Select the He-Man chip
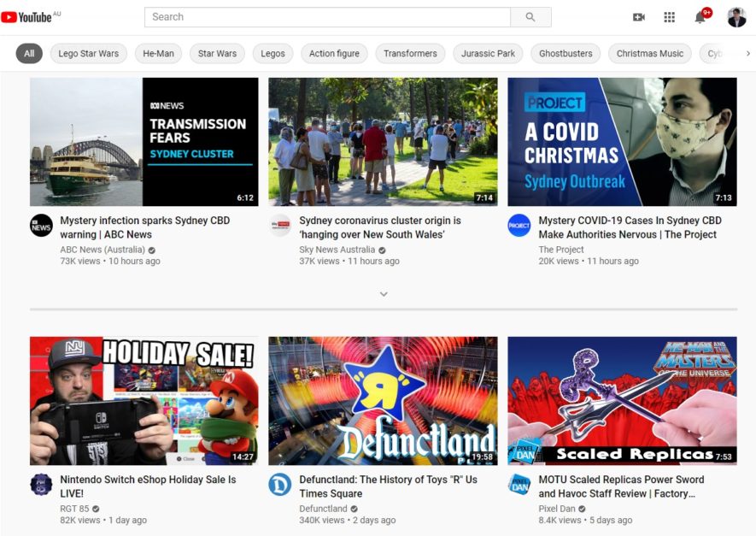The width and height of the screenshot is (756, 536). (x=159, y=54)
